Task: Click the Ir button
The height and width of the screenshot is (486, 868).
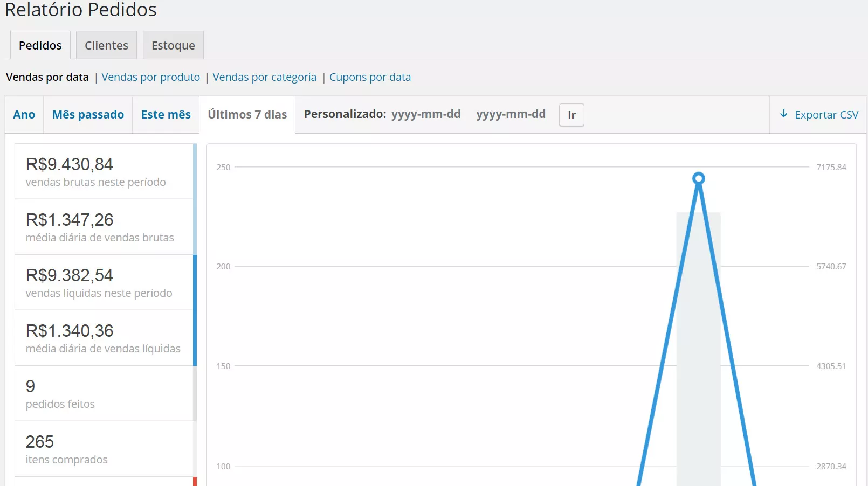Action: pos(571,115)
